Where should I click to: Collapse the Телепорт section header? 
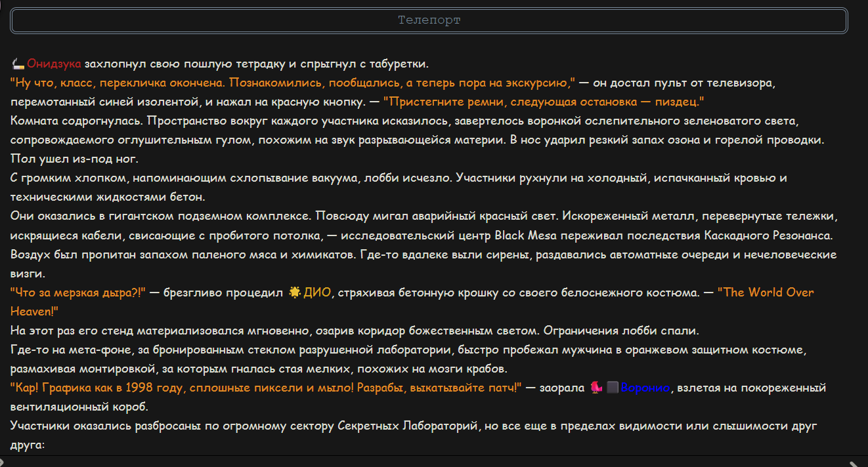[x=429, y=20]
